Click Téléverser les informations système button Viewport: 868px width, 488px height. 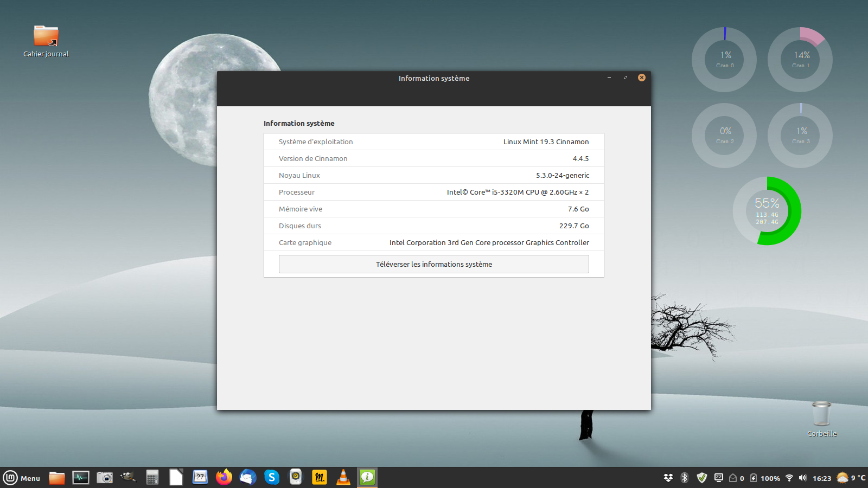point(434,264)
